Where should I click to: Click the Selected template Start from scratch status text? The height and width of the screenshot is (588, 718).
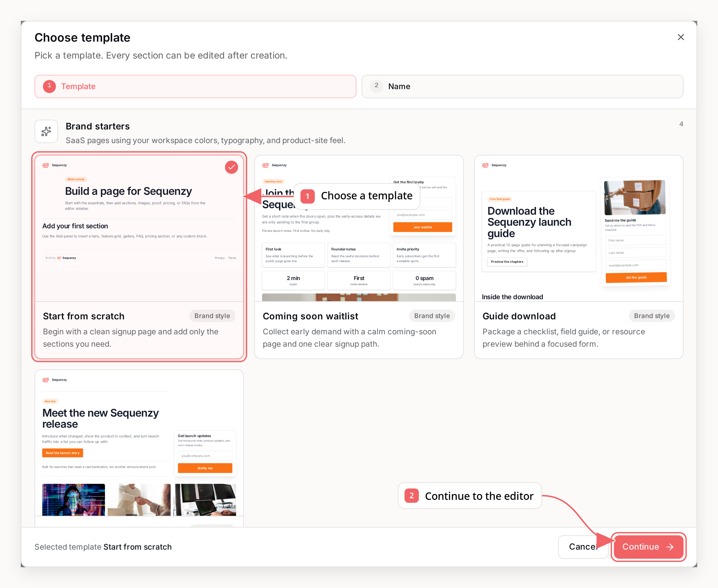pos(103,547)
